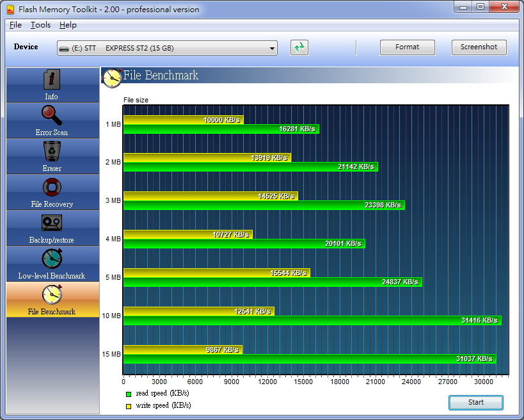Open the Info panel icon
Screen dimensions: 524x420
(x=52, y=79)
